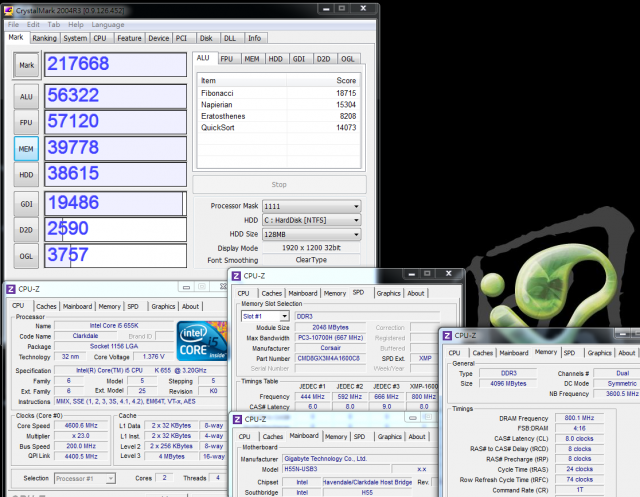Open Memory tab in CPU-Z SPD window
This screenshot has width=640, height=497.
335,293
